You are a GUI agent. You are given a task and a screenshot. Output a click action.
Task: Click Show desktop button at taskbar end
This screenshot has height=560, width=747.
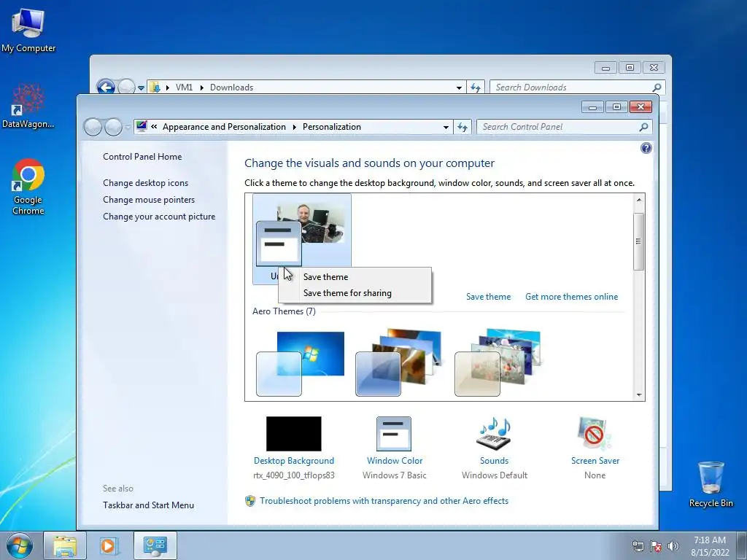742,546
